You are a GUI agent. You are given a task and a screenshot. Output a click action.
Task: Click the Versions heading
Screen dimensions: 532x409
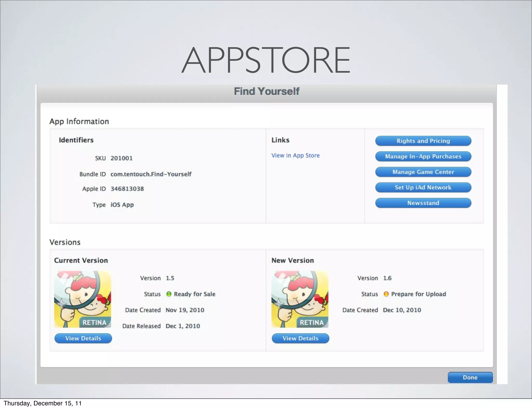[65, 242]
